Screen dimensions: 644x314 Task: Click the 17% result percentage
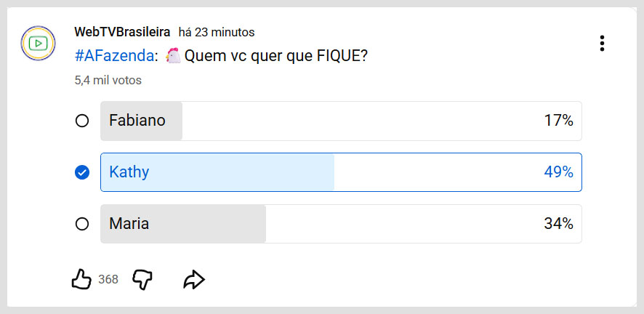pos(558,121)
